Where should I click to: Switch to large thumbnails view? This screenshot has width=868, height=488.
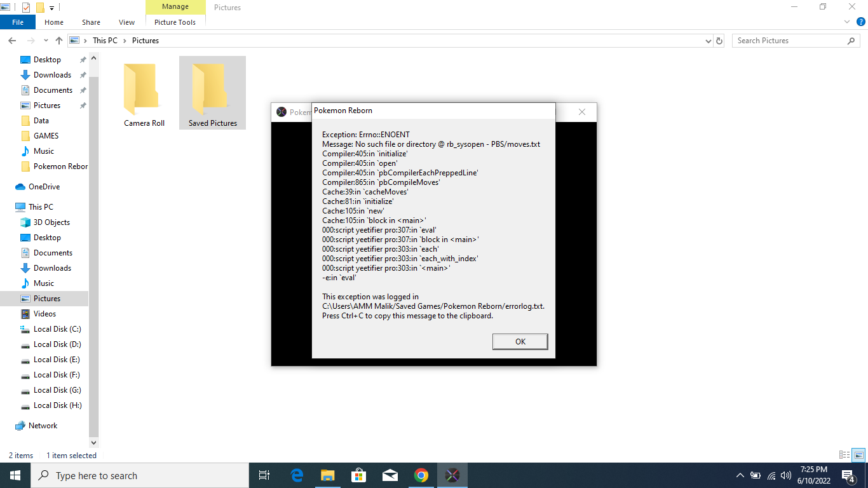click(858, 455)
